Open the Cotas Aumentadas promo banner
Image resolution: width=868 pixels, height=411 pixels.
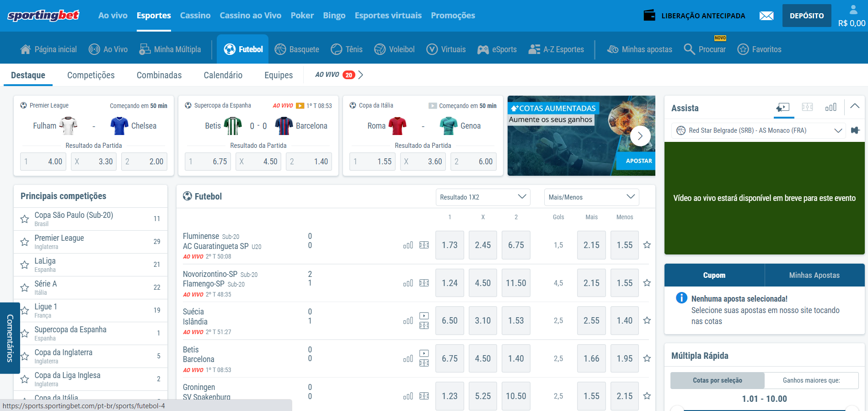[581, 135]
